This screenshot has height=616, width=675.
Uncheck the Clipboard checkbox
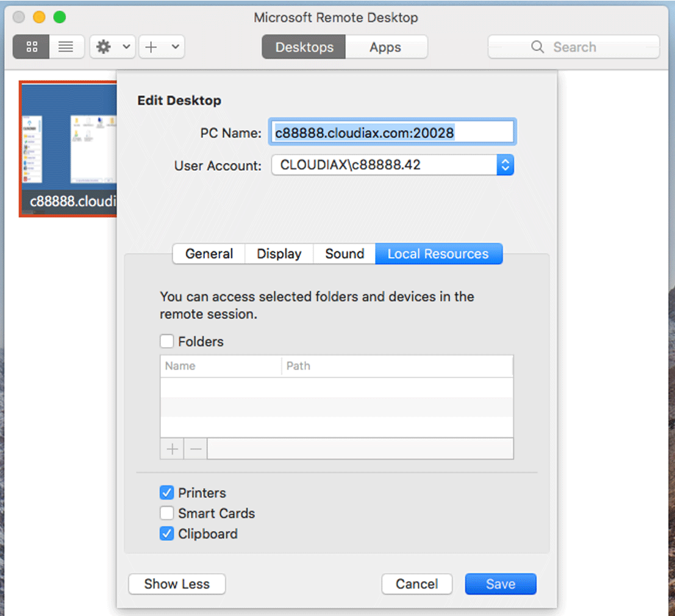pos(167,534)
